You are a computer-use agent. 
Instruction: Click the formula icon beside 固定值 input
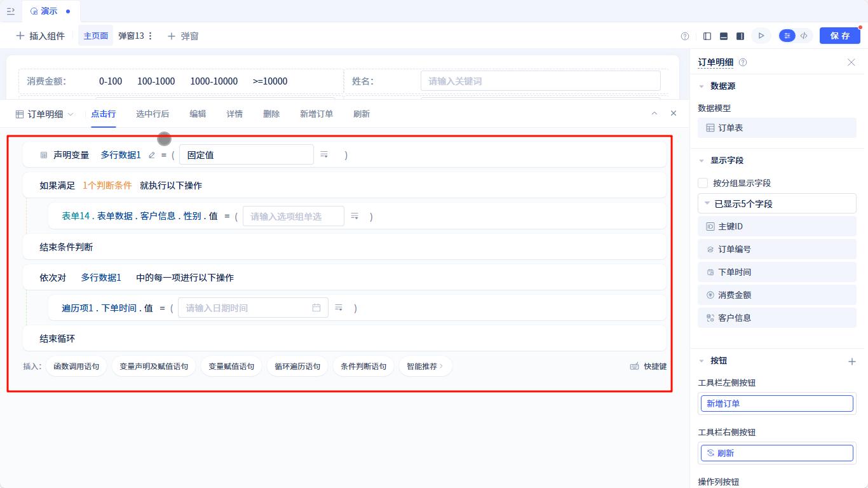[324, 154]
